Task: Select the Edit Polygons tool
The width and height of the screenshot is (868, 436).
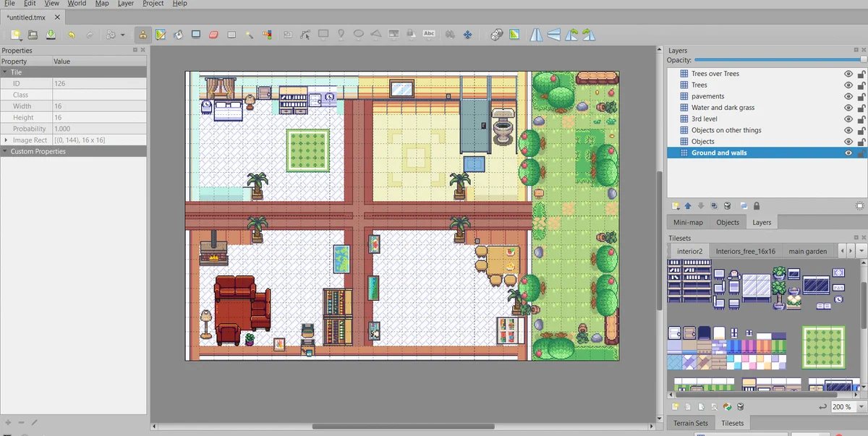Action: pos(305,34)
